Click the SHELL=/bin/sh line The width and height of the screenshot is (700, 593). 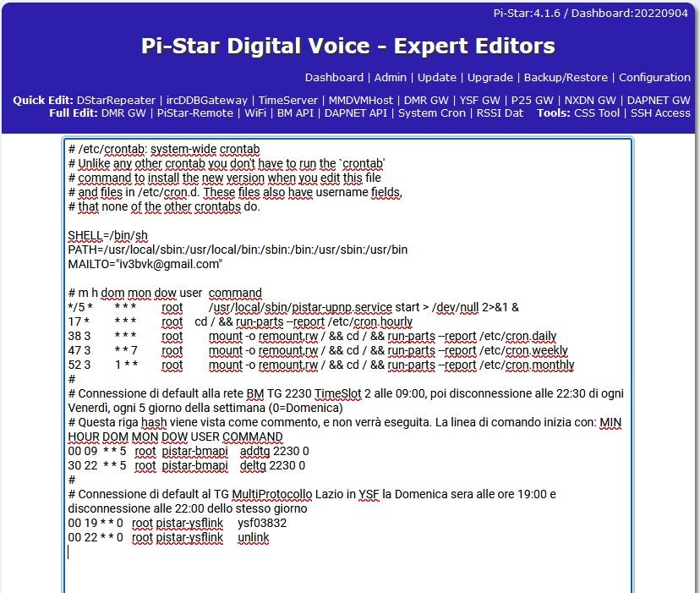tap(107, 235)
